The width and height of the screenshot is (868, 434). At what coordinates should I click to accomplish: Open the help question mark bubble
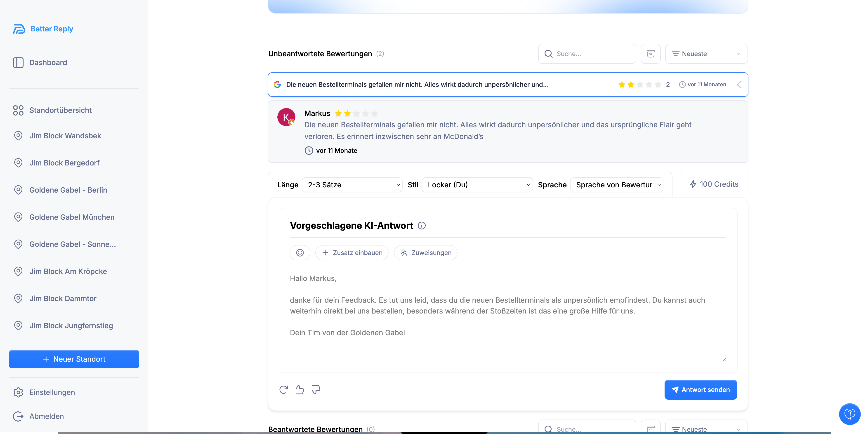849,414
